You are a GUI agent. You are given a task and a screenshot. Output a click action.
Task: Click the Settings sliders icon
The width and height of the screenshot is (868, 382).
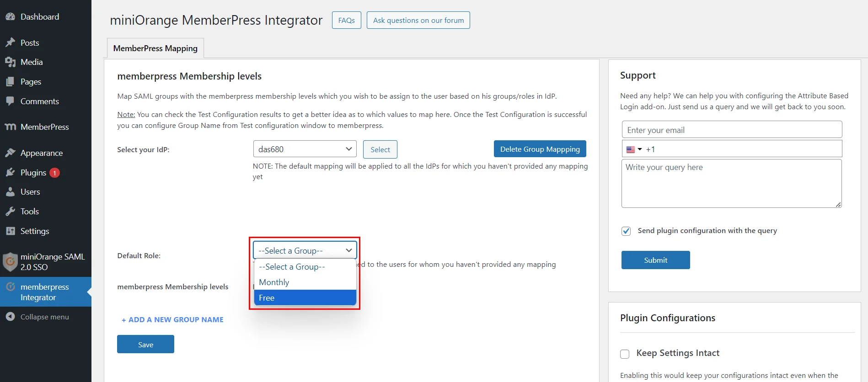10,231
